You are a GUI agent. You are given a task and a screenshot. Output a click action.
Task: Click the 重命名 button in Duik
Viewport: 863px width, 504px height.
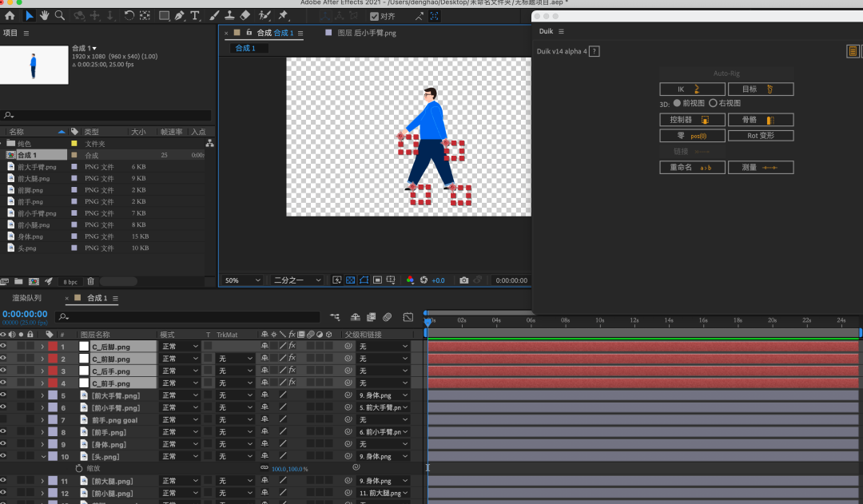pyautogui.click(x=692, y=168)
